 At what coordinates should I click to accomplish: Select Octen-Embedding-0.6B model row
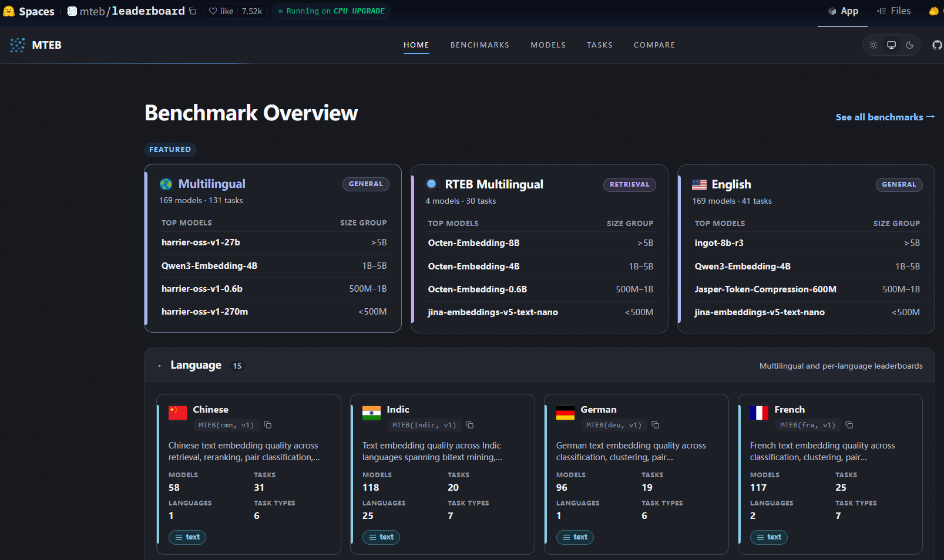[540, 289]
